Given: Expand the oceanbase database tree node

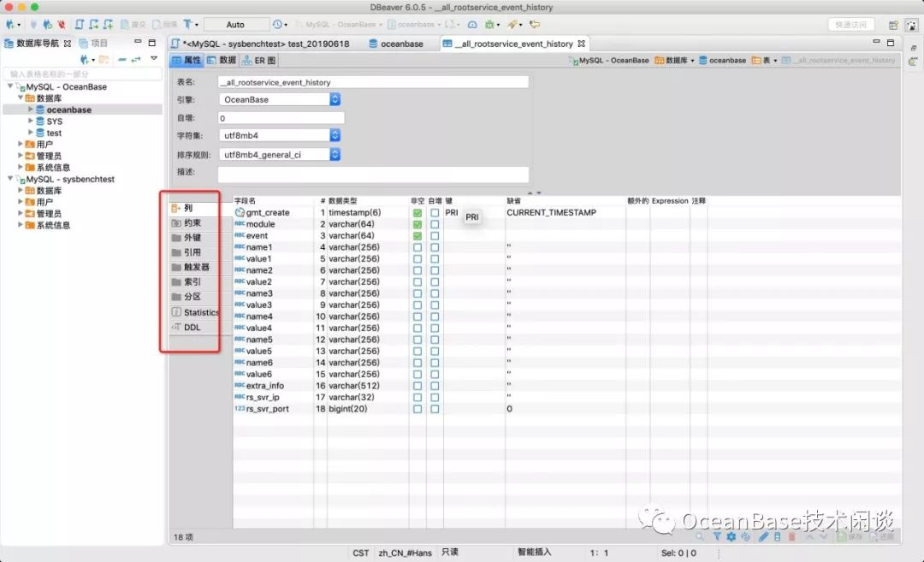Looking at the screenshot, I should point(31,109).
